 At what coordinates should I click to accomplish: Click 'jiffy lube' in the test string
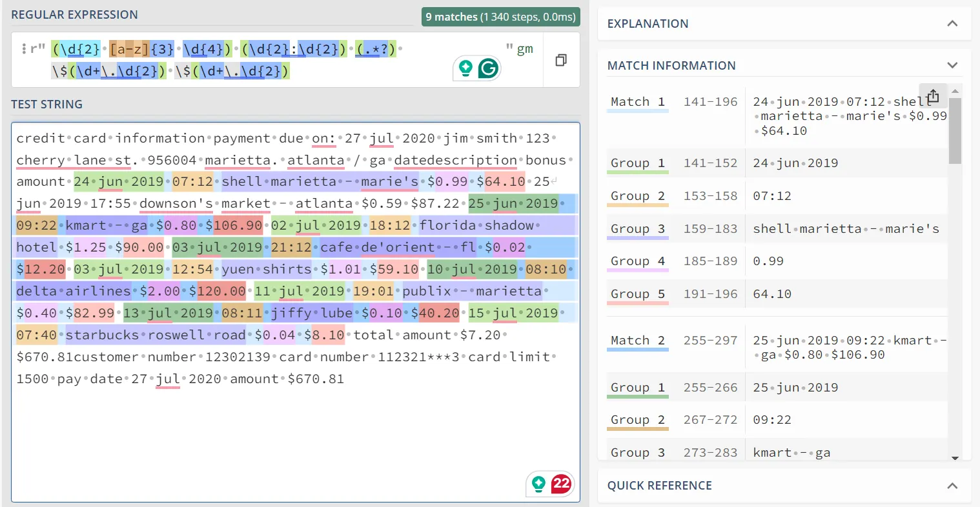pos(312,313)
